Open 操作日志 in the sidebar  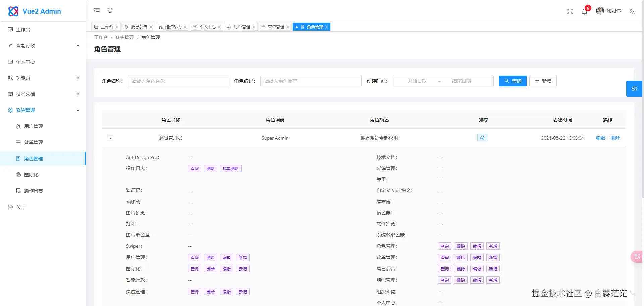[43, 191]
